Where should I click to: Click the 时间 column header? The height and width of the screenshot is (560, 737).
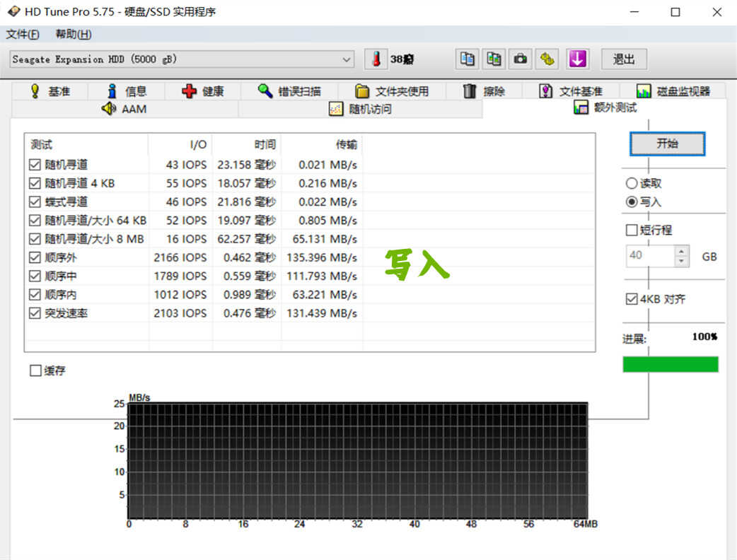pos(248,145)
